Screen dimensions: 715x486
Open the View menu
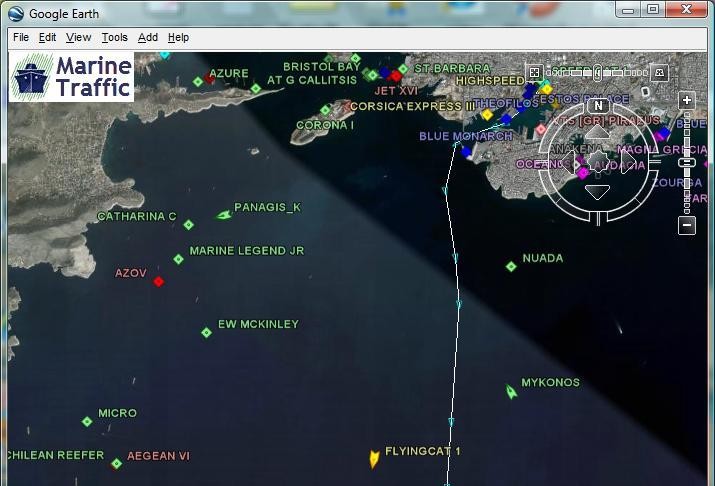78,37
